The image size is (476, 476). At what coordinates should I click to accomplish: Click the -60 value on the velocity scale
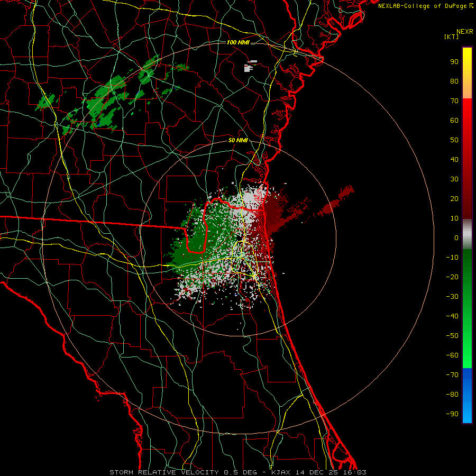pos(452,355)
